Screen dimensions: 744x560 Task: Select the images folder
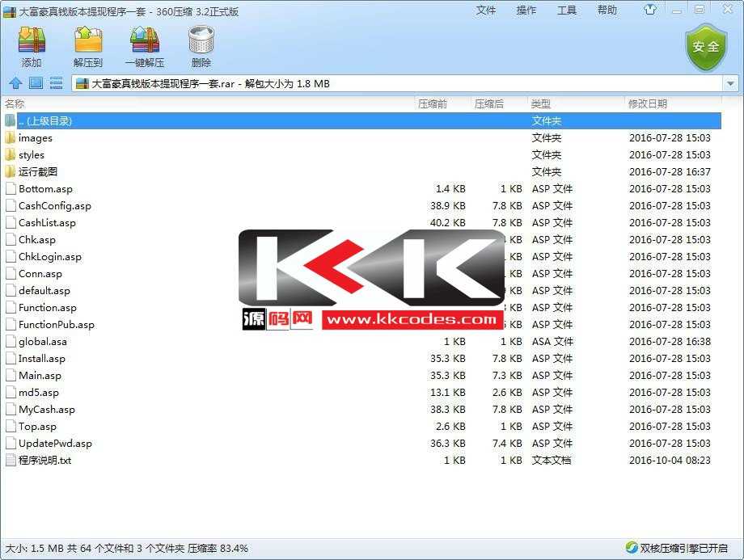[35, 138]
